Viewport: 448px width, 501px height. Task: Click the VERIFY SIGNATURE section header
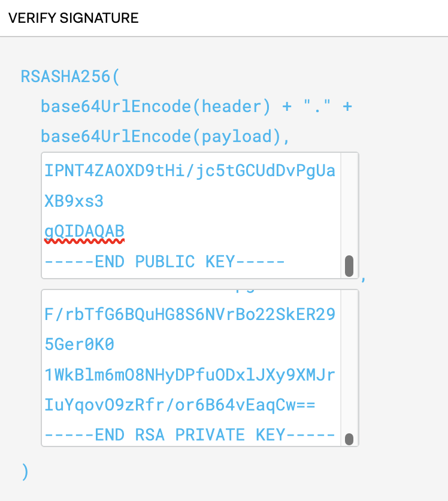point(73,18)
